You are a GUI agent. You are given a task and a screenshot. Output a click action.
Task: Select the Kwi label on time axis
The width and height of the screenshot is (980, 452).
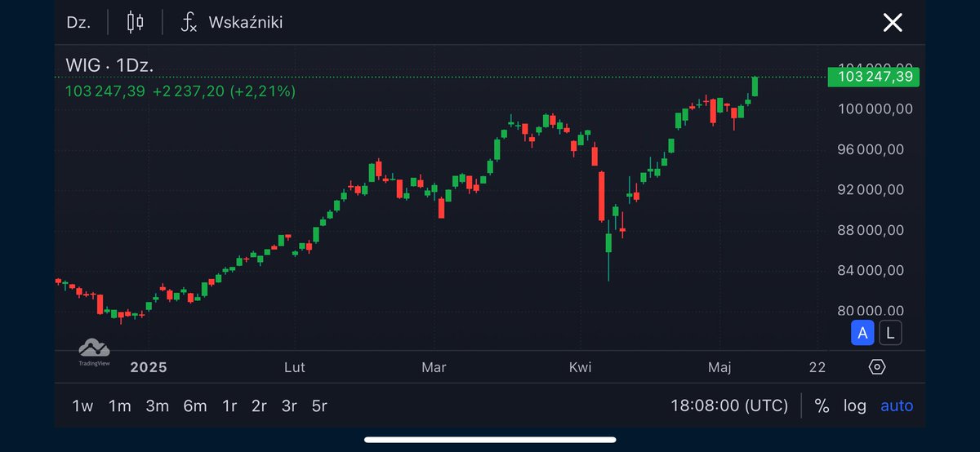pos(580,367)
